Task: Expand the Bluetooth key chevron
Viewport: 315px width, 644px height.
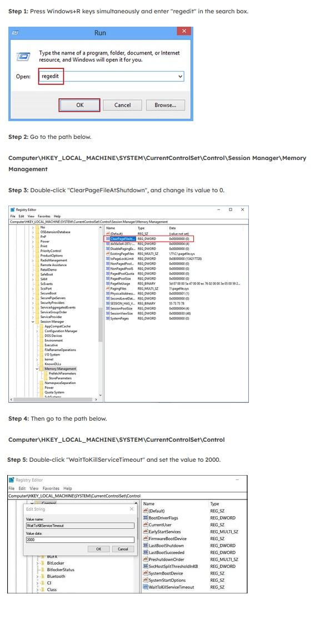Action: click(x=37, y=576)
